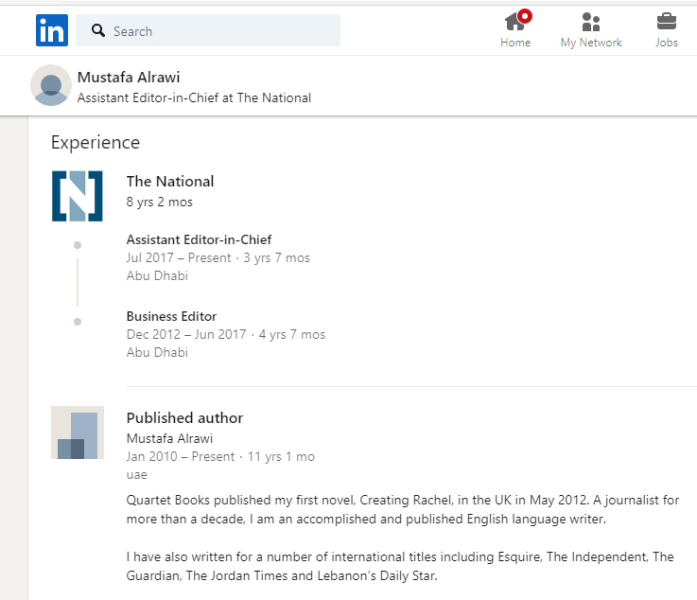The height and width of the screenshot is (600, 697).
Task: Click the timeline dot beside Assistant Editor-in-Chief
Action: [77, 245]
